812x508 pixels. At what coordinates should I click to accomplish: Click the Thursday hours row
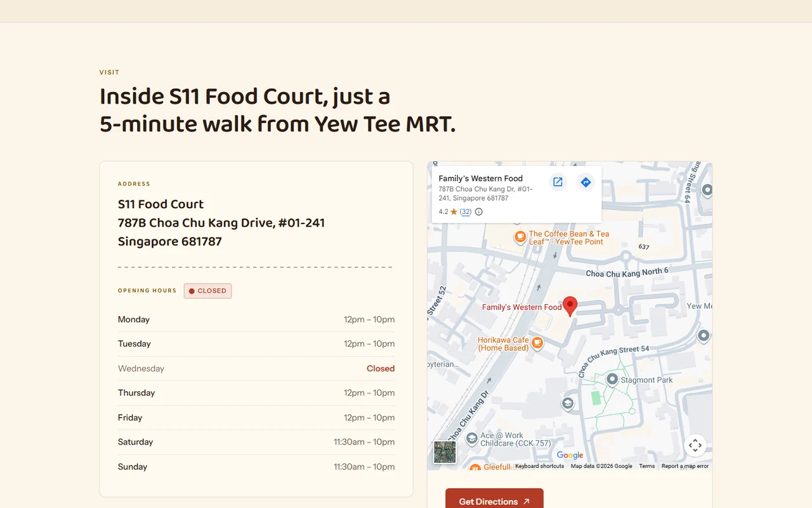coord(256,392)
